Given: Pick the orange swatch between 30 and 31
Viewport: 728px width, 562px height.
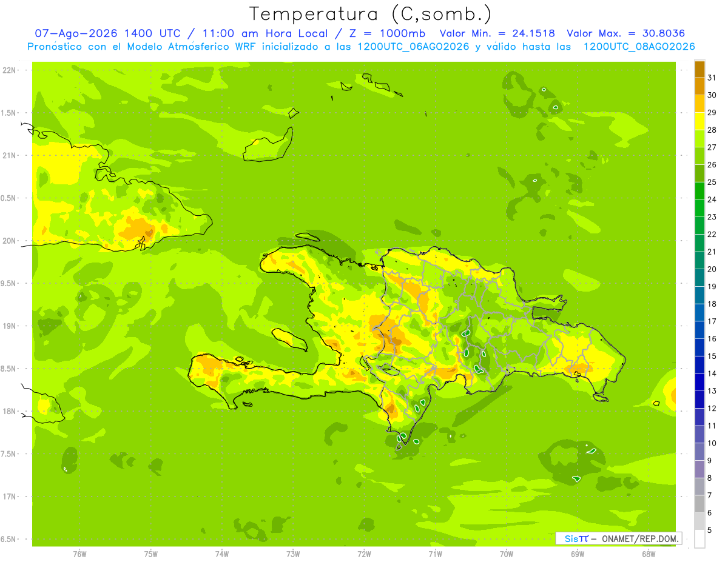Looking at the screenshot, I should coord(699,87).
